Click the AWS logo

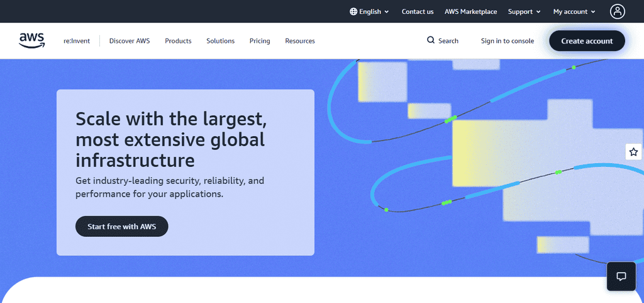coord(31,41)
